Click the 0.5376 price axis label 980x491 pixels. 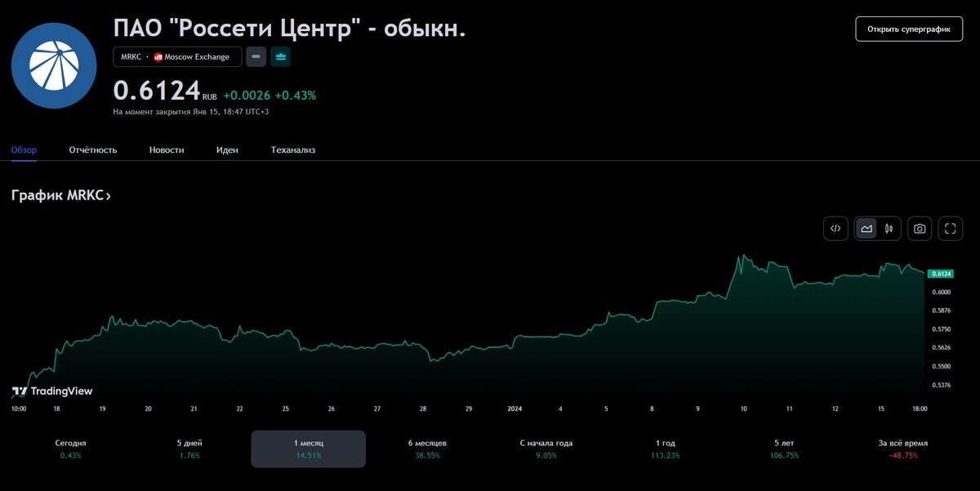tap(941, 385)
